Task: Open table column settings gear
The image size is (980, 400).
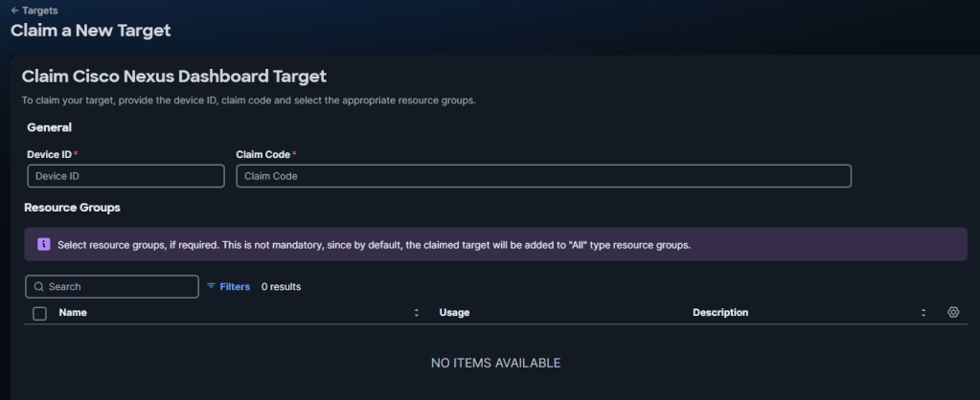Action: pyautogui.click(x=953, y=312)
